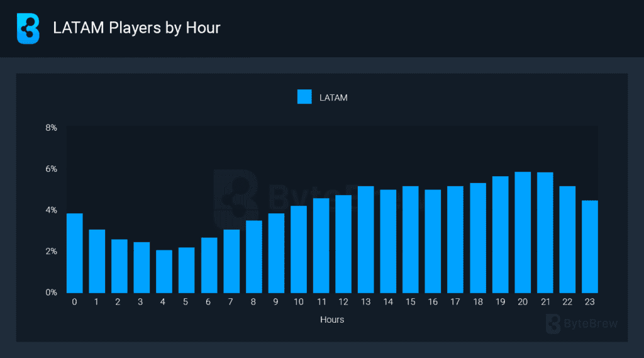
Task: Select the tallest bar at hour 20
Action: click(522, 232)
